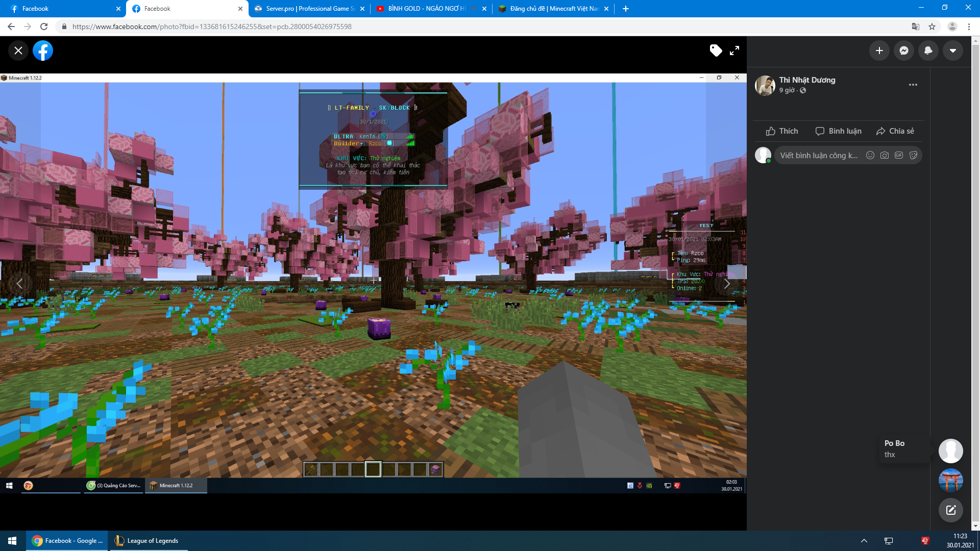Enter fullscreen photo view

click(x=734, y=51)
